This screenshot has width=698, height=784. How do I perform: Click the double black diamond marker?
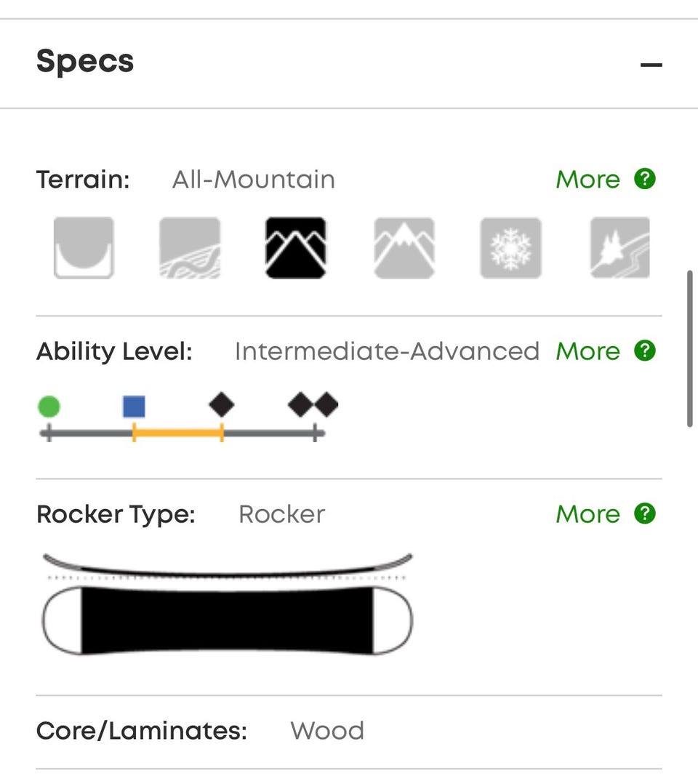313,405
